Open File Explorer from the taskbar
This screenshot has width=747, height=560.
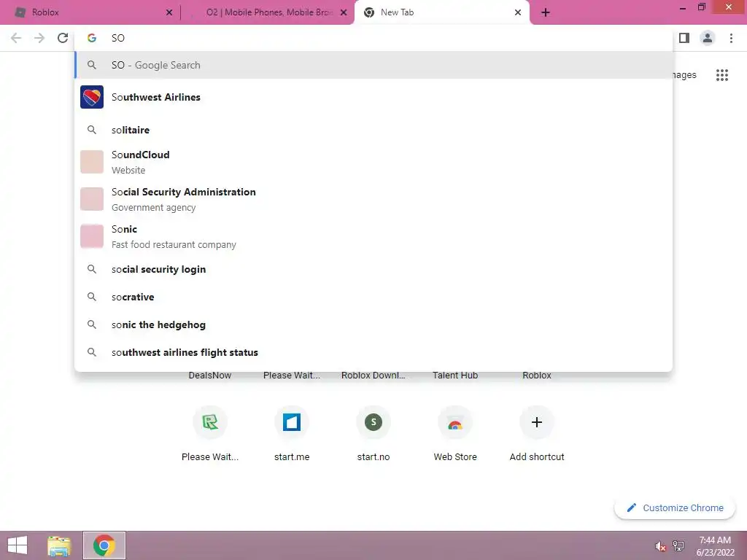tap(59, 545)
